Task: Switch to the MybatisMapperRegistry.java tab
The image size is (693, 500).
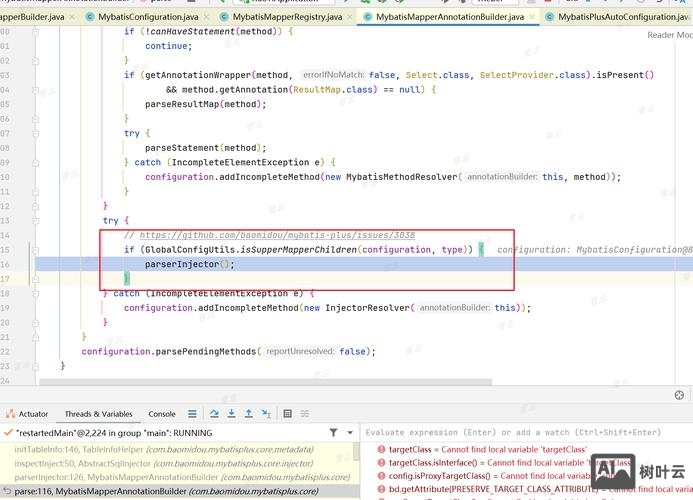Action: point(286,17)
